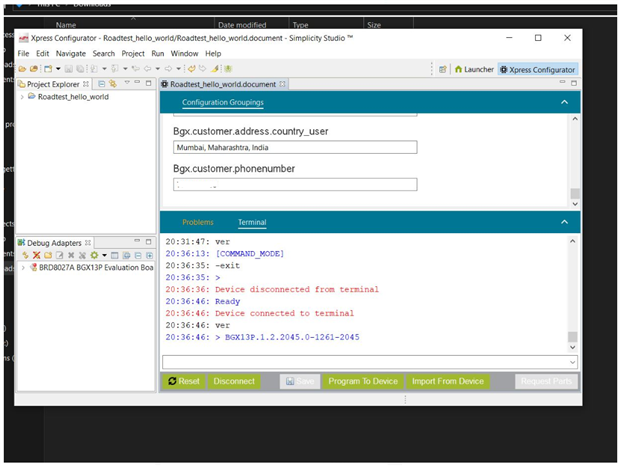Screen dimensions: 620x466
Task: Click Link with Editor icon in Project Explorer
Action: (113, 84)
